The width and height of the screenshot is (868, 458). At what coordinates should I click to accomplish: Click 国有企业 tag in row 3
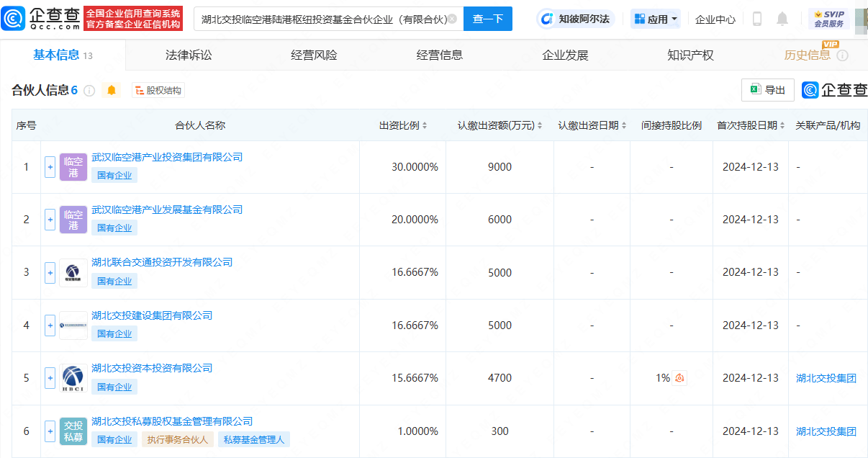coord(114,281)
